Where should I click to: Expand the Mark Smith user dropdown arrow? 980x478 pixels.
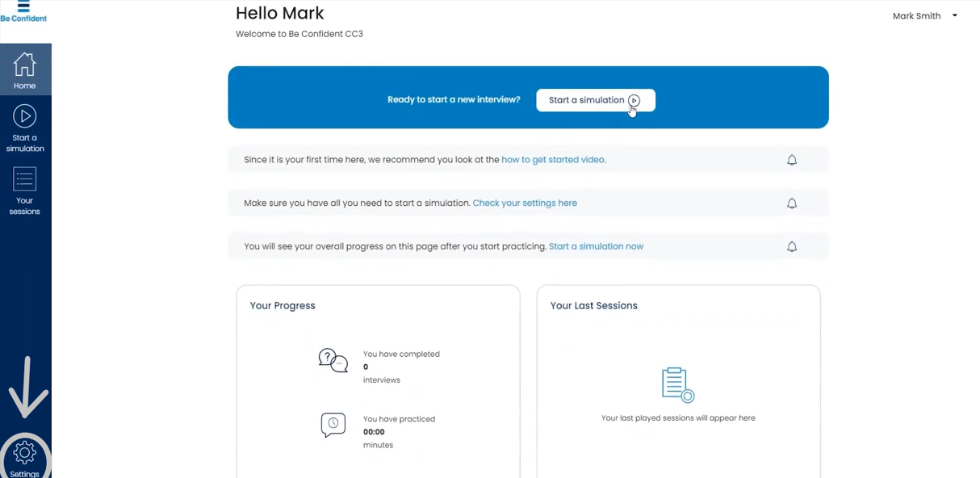tap(955, 15)
